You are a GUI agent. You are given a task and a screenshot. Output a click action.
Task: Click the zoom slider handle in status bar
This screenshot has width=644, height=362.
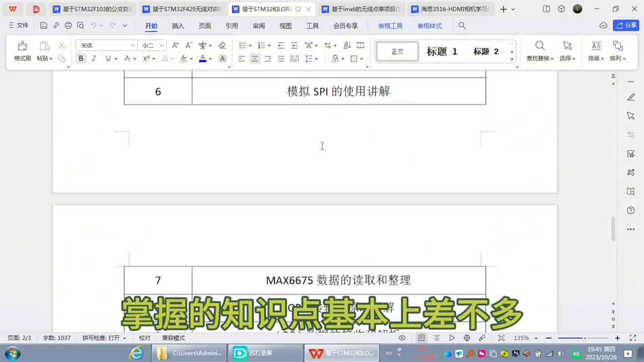click(585, 338)
